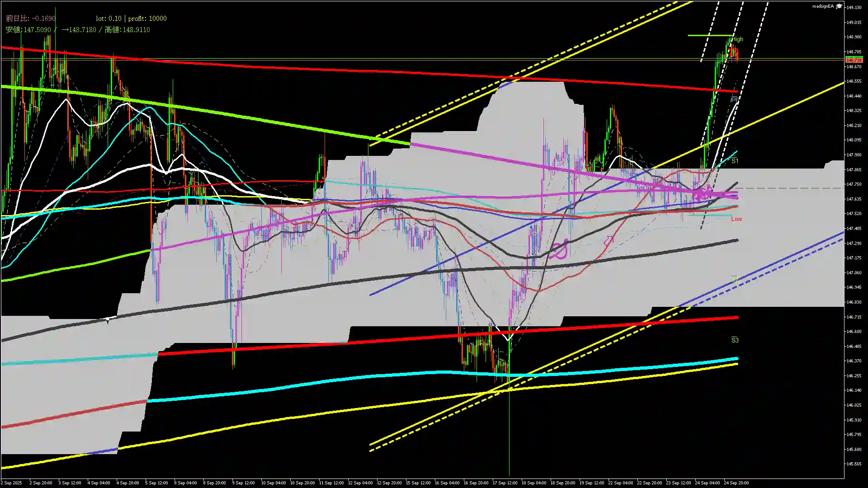Select the S1 pivot support label

[x=735, y=161]
